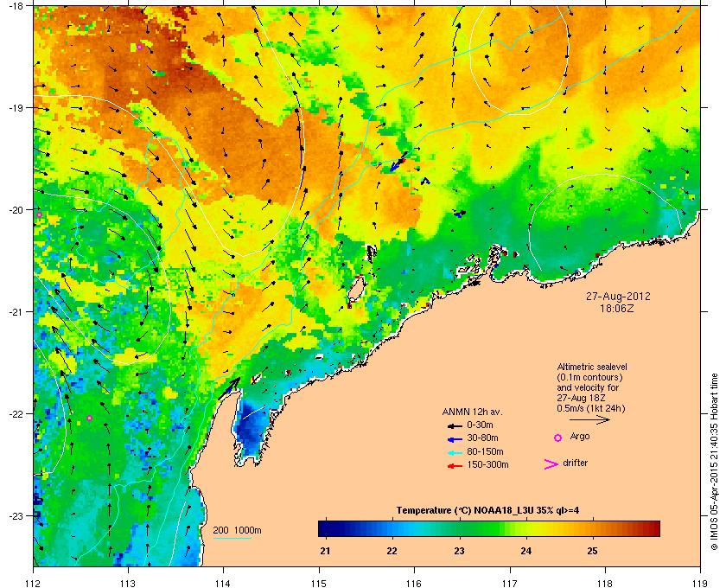Click the blue 30-80m legend arrow
Screen dimensions: 726x588
click(455, 438)
